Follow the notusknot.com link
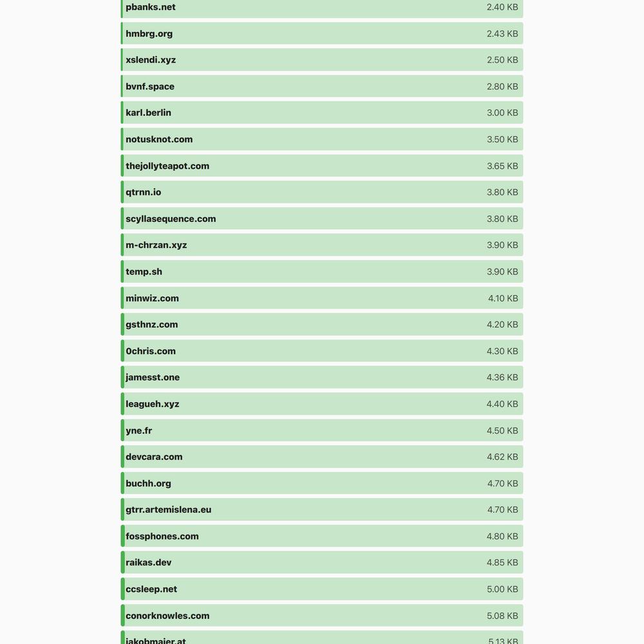644x644 pixels. coord(159,139)
